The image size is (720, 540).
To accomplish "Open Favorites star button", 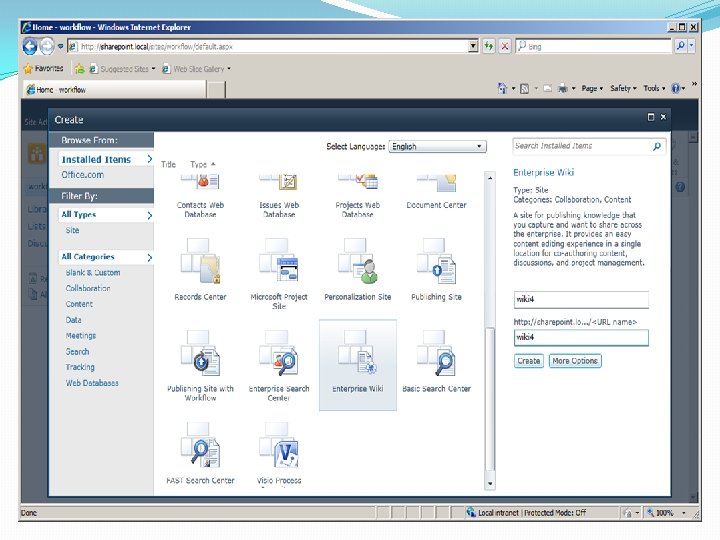I will [43, 68].
